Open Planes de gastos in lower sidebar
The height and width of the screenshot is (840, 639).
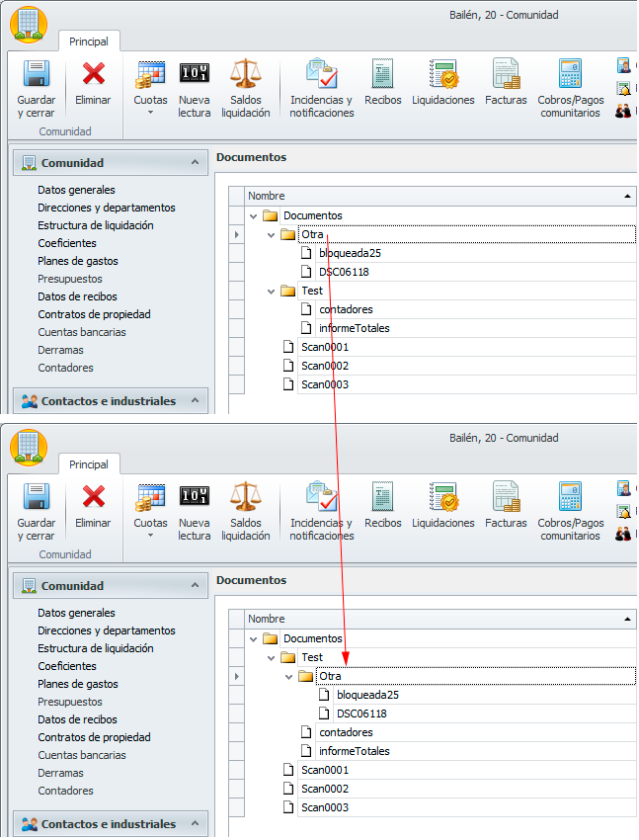pyautogui.click(x=78, y=684)
